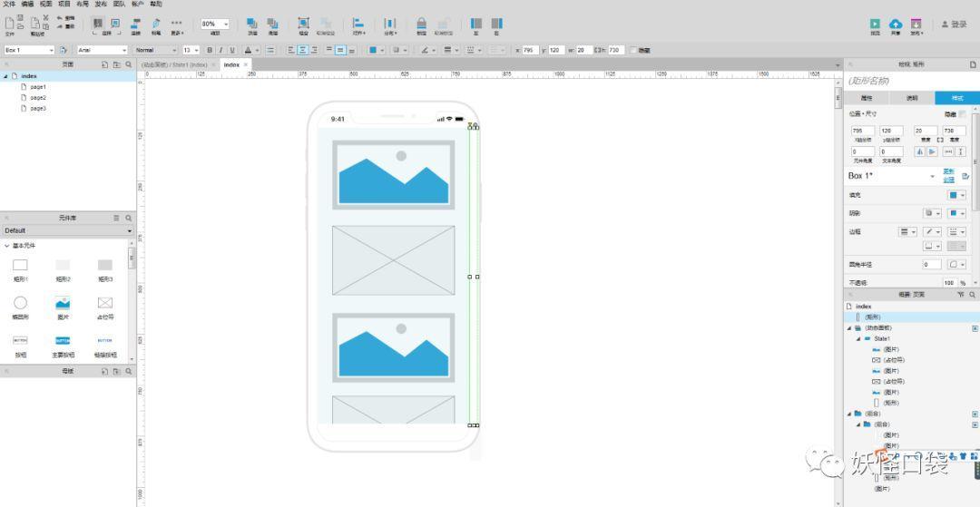Click the redo arrow icon

(60, 27)
